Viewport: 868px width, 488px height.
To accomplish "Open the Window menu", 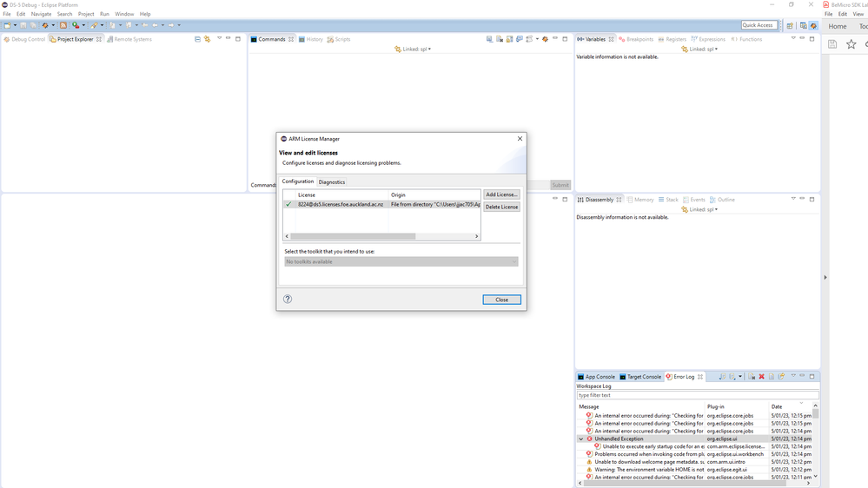I will 124,14.
